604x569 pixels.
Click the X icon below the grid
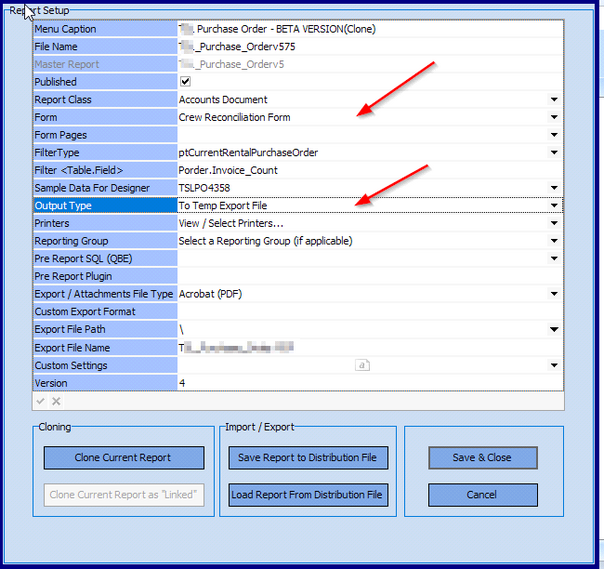pyautogui.click(x=56, y=401)
